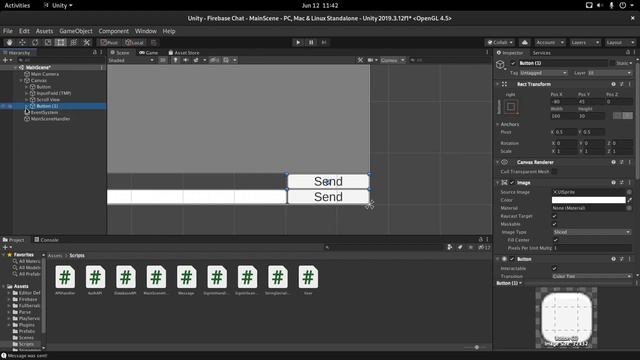
Task: Toggle the Button (1) active checkbox in Inspector
Action: pos(513,63)
